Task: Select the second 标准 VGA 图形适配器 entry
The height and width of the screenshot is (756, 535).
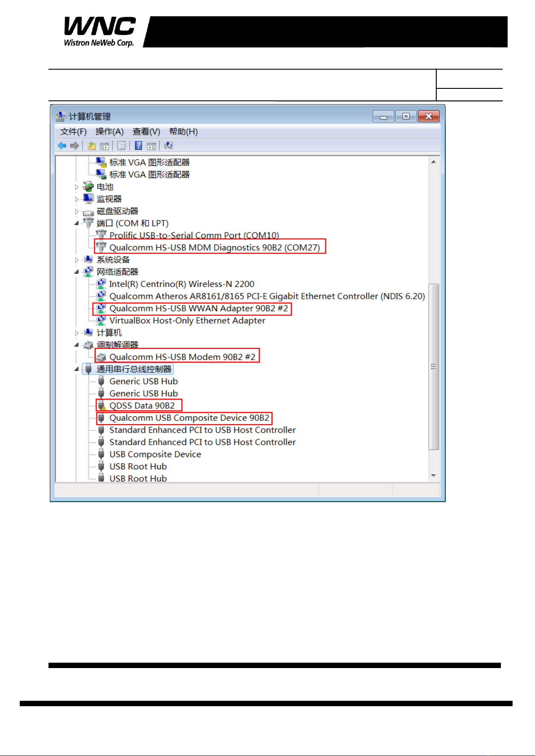Action: 149,175
